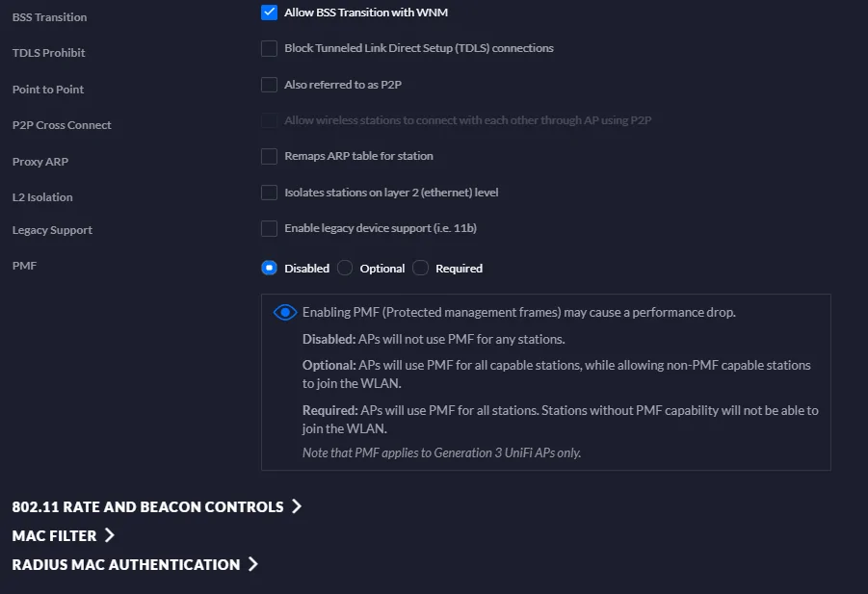
Task: Click the 'Required: APs will use PMF' description
Action: [561, 419]
